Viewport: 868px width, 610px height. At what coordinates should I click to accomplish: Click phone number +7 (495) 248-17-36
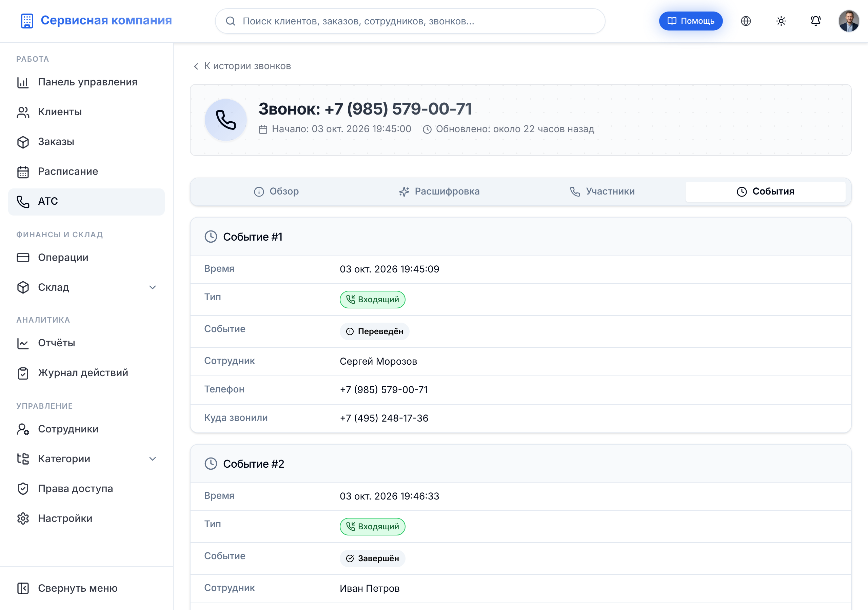tap(384, 419)
